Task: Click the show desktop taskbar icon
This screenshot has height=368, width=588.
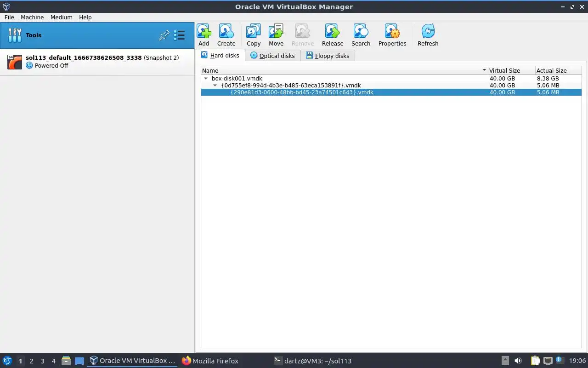Action: [x=79, y=361]
